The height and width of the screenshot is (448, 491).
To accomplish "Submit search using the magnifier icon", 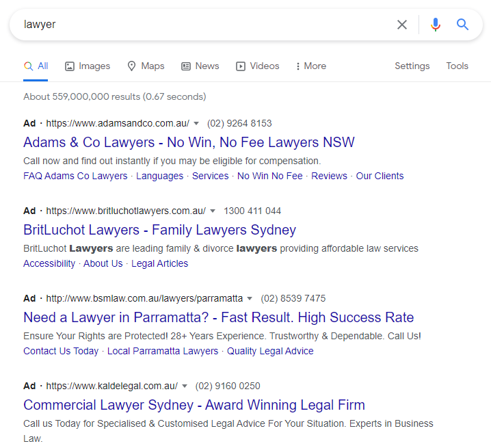I will tap(462, 24).
